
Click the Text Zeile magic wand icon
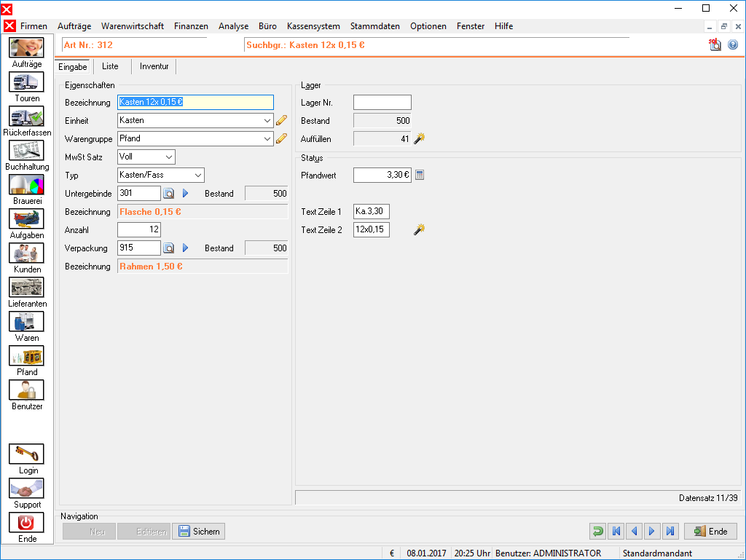pos(419,229)
